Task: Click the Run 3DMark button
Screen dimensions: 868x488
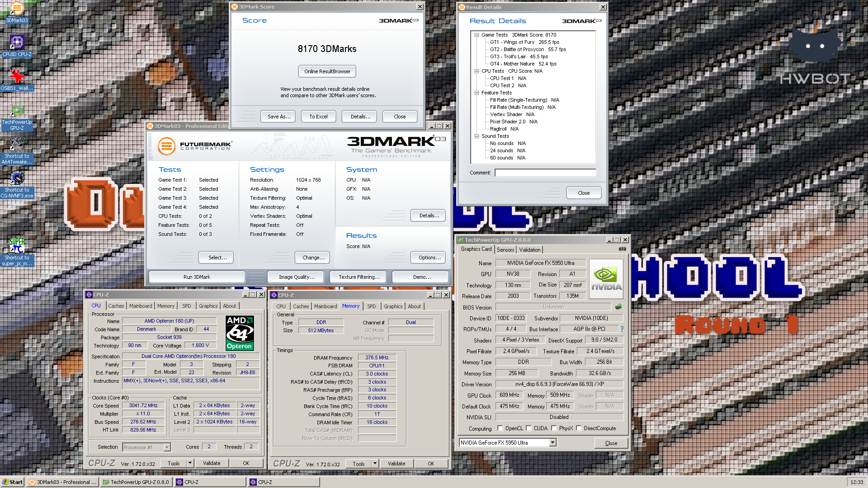Action: tap(197, 277)
